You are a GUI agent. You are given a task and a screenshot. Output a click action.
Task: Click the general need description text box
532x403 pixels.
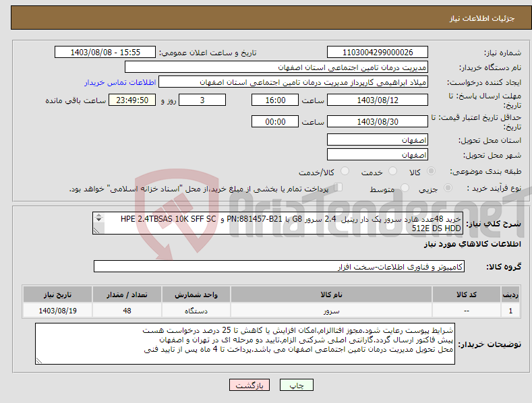(x=278, y=223)
